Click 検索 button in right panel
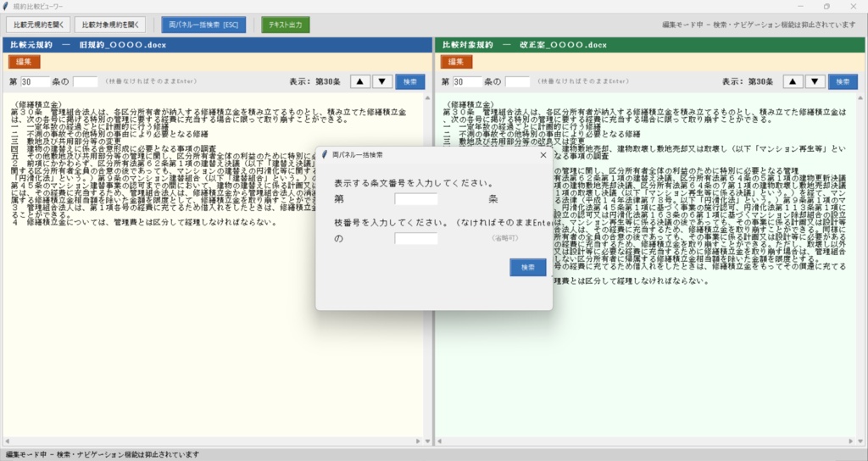 click(843, 82)
